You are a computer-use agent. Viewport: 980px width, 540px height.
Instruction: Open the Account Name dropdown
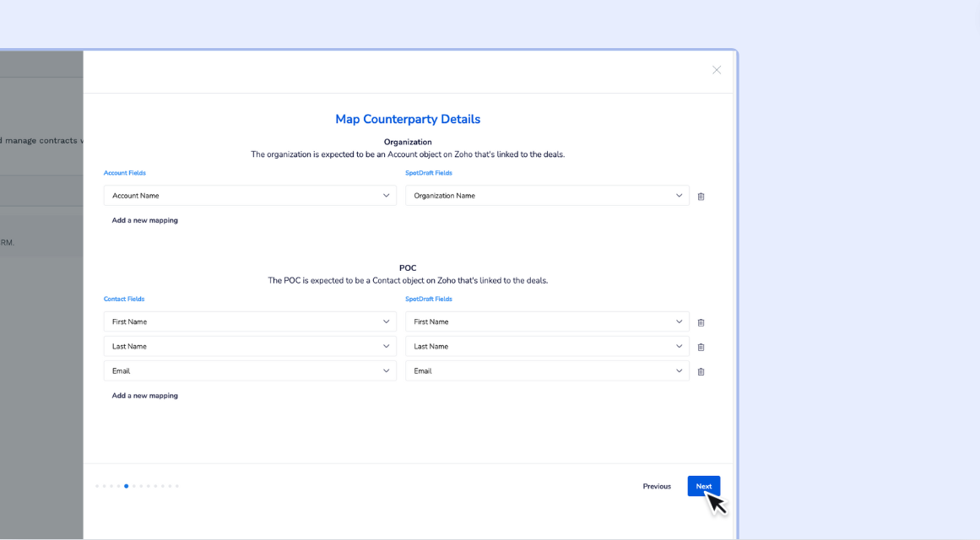(x=250, y=196)
